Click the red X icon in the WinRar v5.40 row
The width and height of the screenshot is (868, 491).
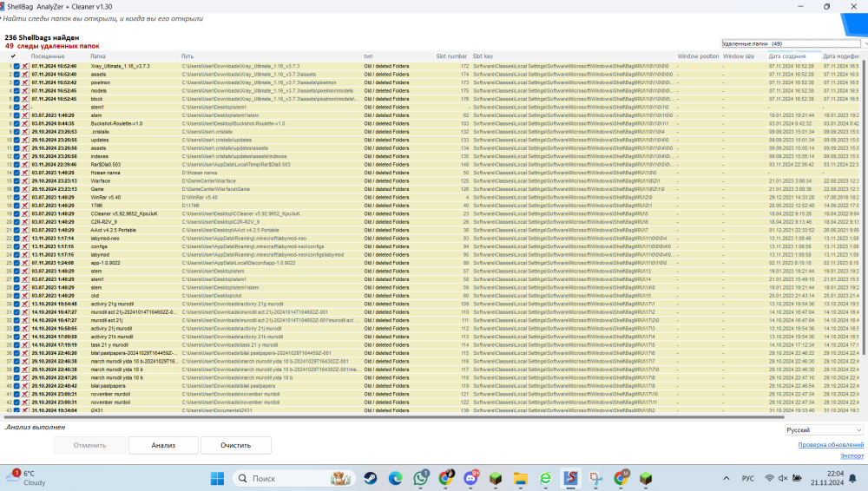(25, 198)
